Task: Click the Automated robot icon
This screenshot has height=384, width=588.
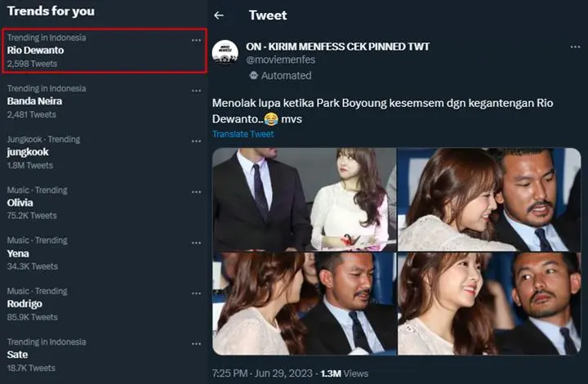Action: [254, 75]
